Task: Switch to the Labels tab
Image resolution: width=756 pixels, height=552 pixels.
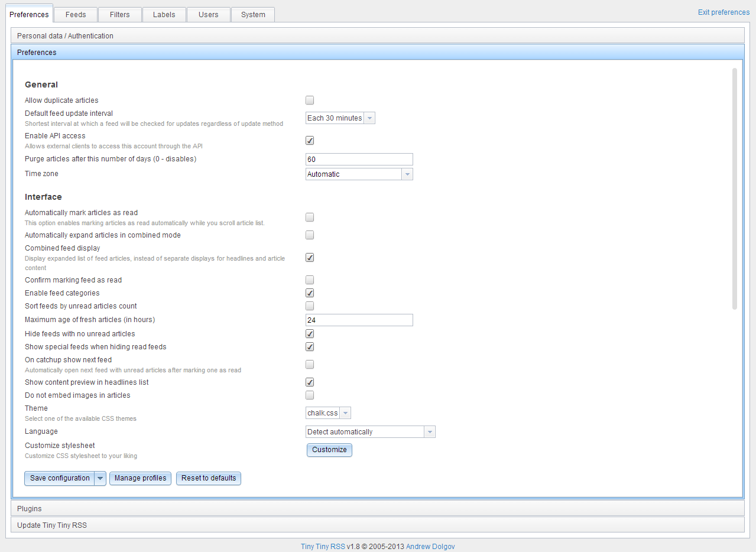Action: (x=164, y=14)
